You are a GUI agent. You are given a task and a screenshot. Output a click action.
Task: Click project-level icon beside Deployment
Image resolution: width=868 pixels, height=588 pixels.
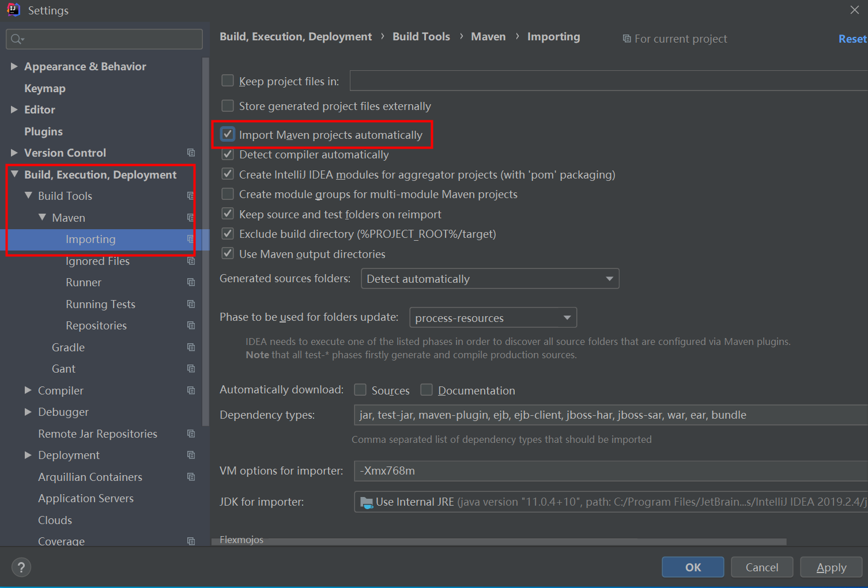[x=191, y=455]
